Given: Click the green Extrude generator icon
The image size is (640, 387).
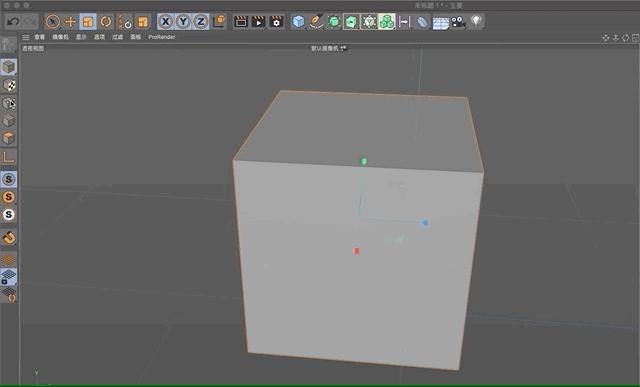Looking at the screenshot, I should [351, 22].
